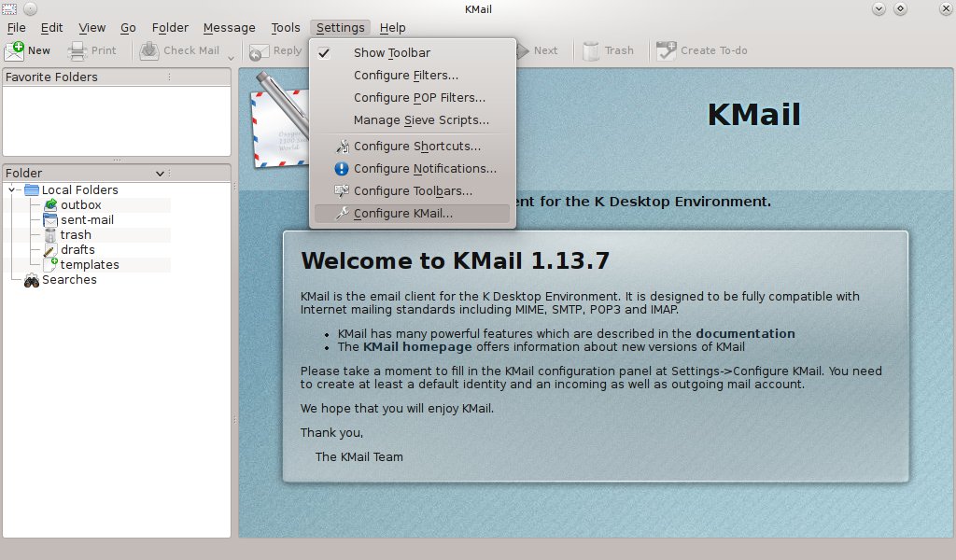
Task: Select the trash folder icon in tree
Action: (50, 235)
